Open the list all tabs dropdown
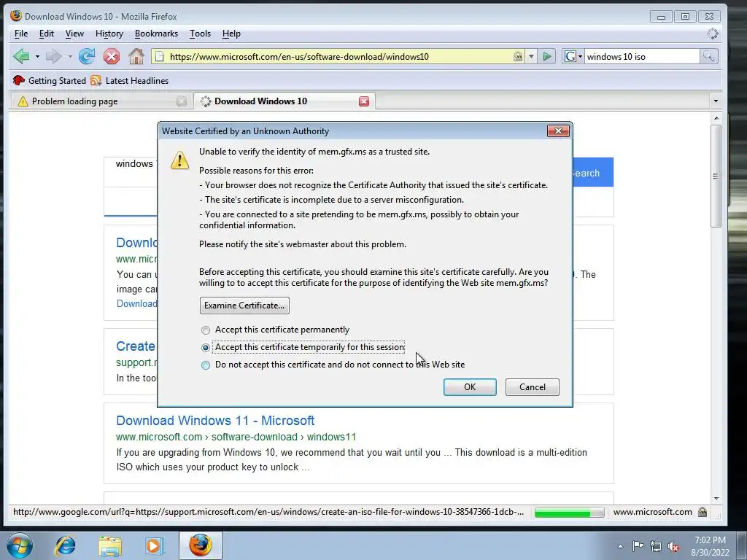Screen dimensions: 747x560 coord(715,101)
